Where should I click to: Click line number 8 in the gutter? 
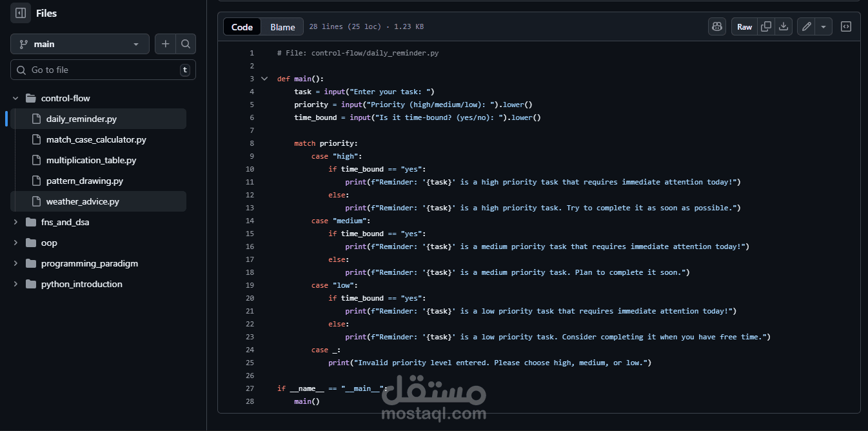tap(252, 143)
